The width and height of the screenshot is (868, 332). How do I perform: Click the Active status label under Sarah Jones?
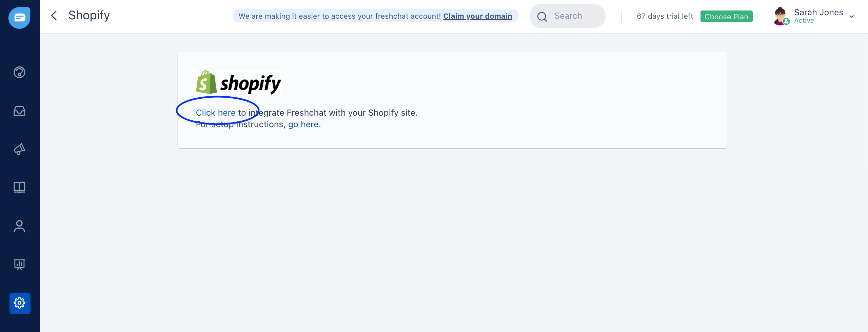coord(804,21)
